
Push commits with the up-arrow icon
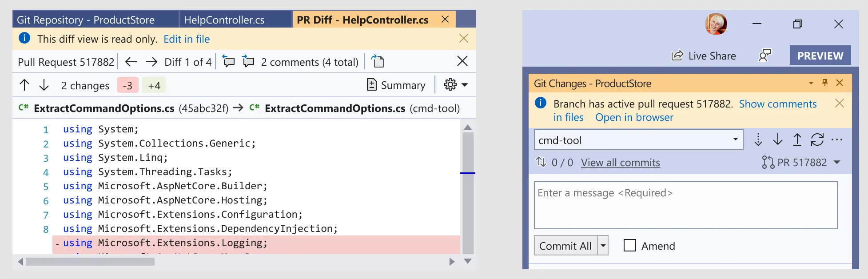[797, 140]
